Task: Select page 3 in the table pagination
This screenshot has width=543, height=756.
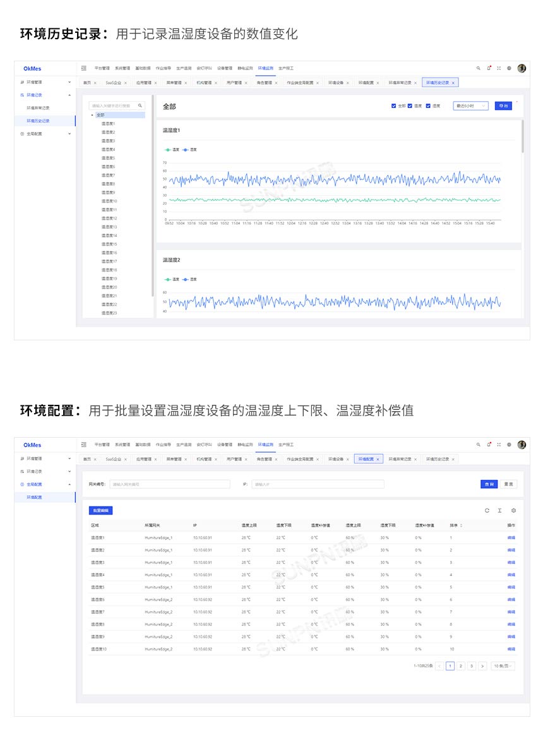Action: tap(470, 665)
